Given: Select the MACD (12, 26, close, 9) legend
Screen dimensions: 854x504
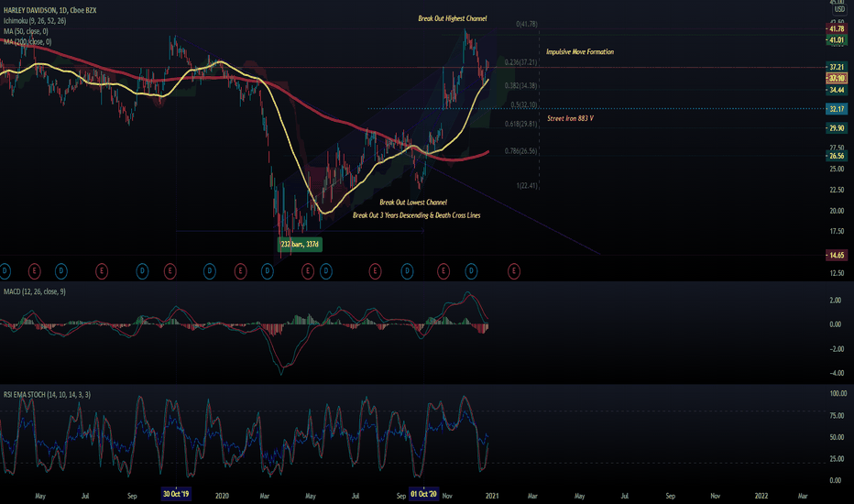Looking at the screenshot, I should coord(34,292).
